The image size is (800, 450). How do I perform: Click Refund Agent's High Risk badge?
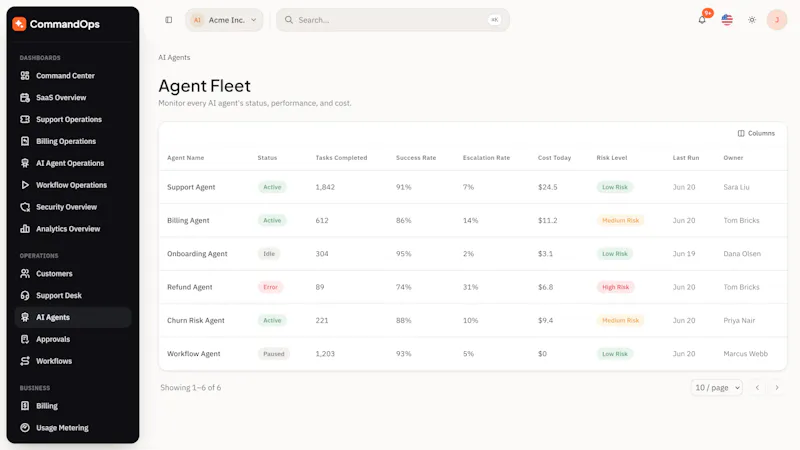[x=615, y=287]
